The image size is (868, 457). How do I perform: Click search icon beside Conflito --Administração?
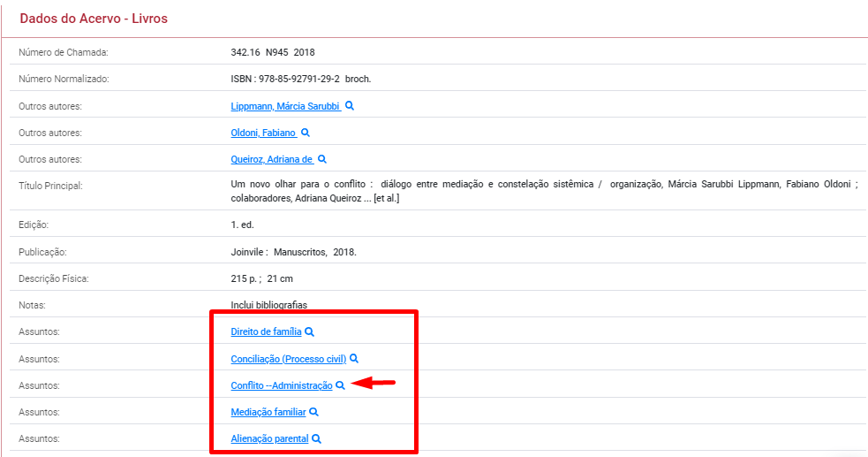click(x=341, y=385)
